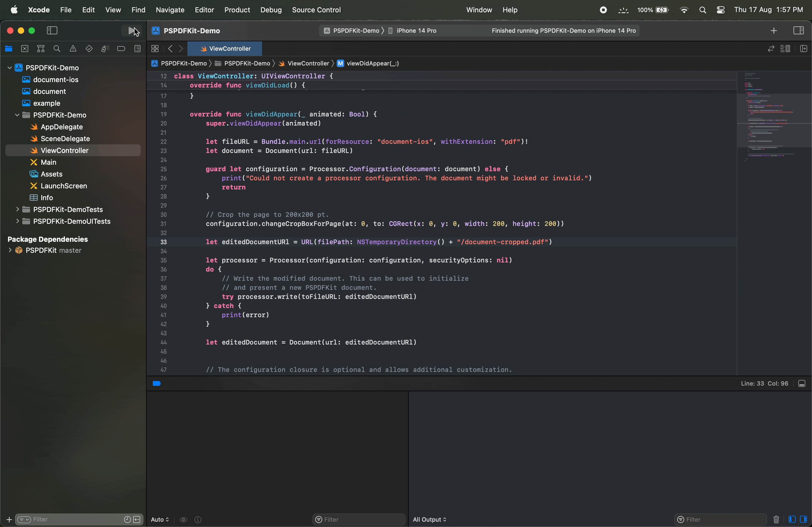Open the Breakpoint navigator tag icon
This screenshot has height=527, width=812.
coord(122,49)
